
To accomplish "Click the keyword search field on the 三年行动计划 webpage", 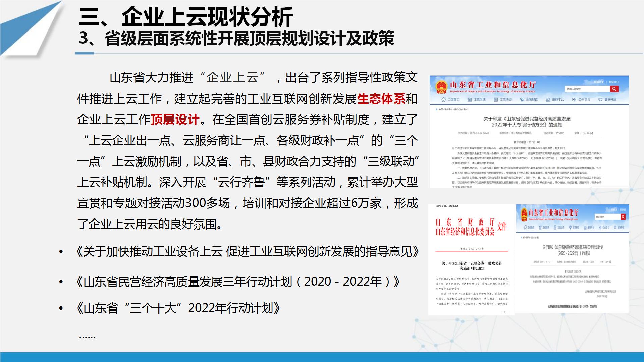I will 608,217.
